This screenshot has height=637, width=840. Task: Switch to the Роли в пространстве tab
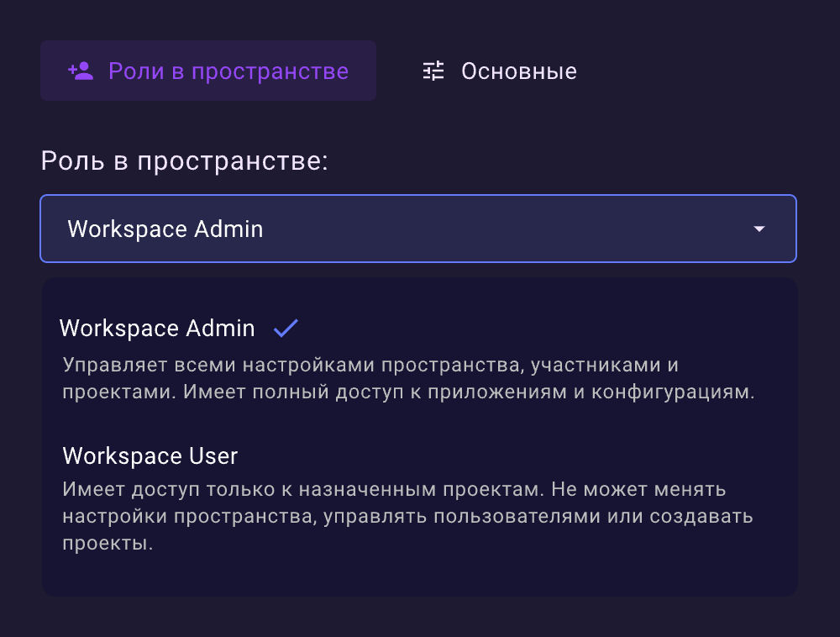click(x=208, y=71)
